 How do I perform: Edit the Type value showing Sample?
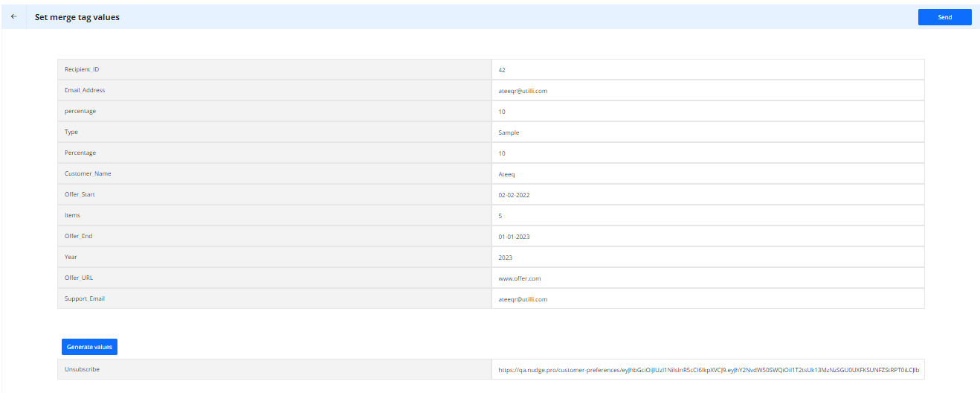coord(708,132)
